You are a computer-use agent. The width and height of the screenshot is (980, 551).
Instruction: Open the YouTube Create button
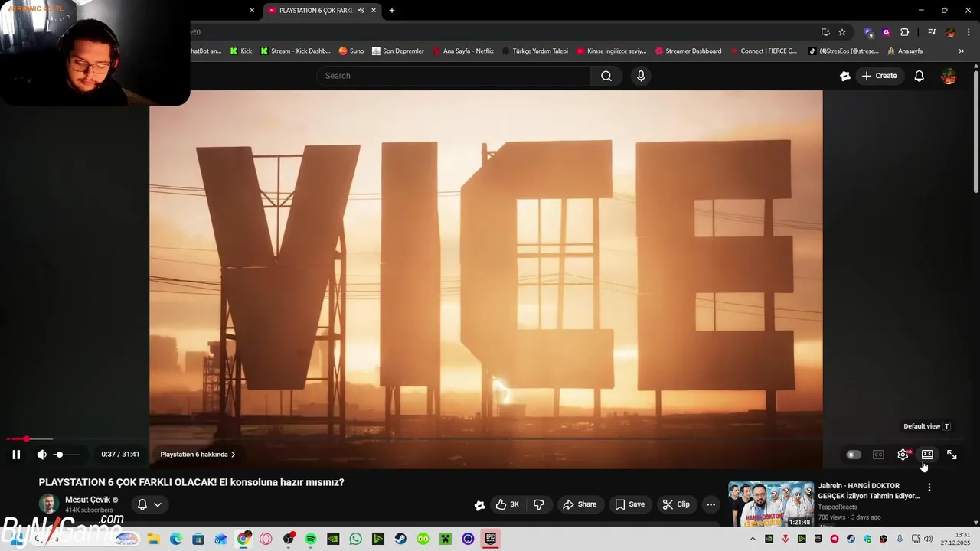coord(879,76)
